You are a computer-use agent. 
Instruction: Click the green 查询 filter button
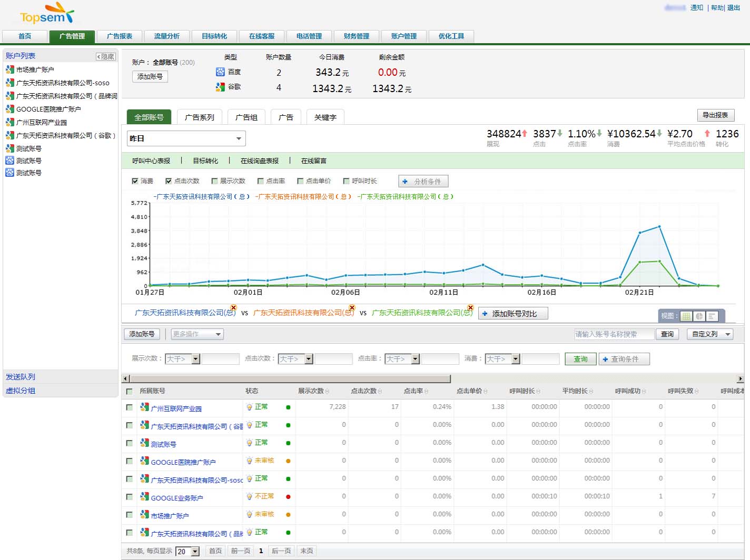pos(580,359)
